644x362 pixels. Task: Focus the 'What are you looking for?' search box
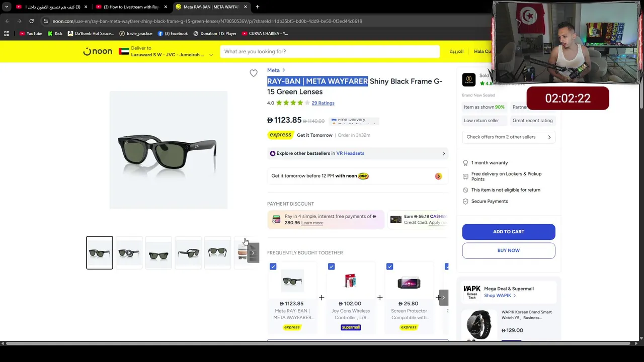coord(330,51)
